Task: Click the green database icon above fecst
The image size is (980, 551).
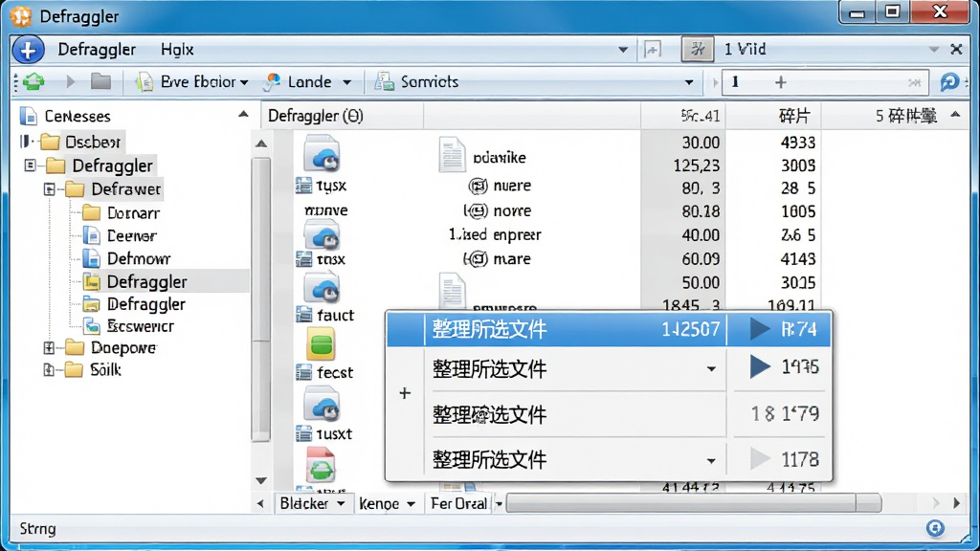Action: tap(322, 343)
